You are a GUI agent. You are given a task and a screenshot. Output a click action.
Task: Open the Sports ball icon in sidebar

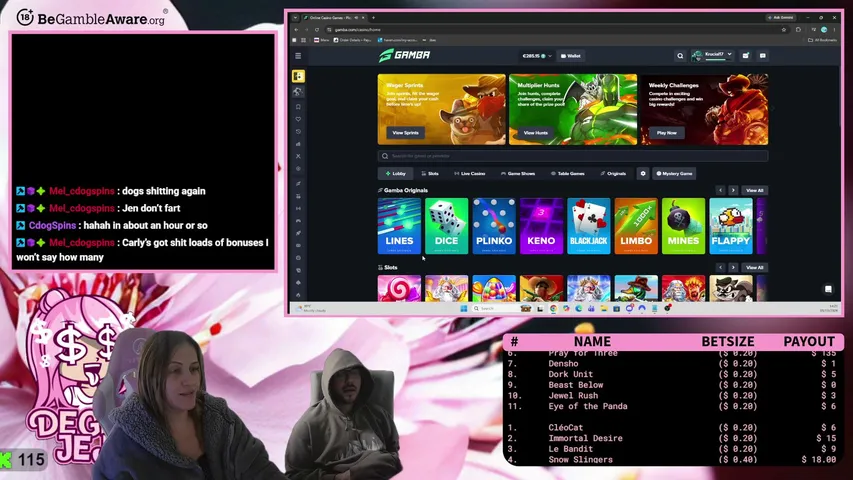(298, 92)
